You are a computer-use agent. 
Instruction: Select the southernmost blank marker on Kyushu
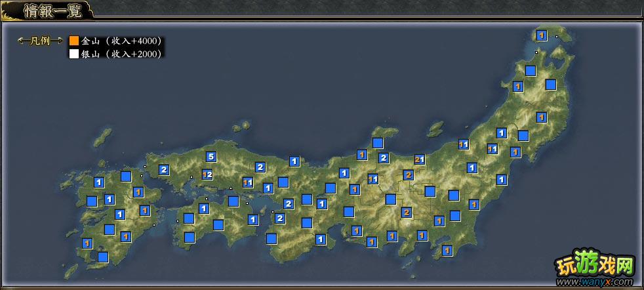tap(103, 257)
